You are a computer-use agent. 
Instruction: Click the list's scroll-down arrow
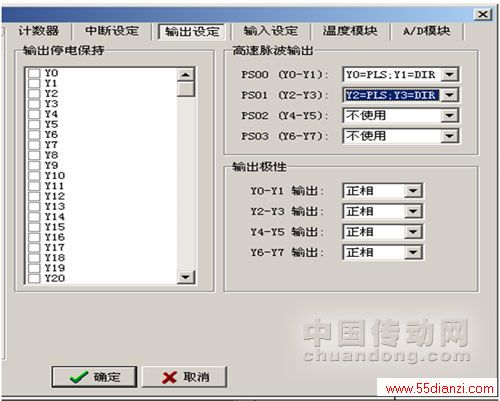click(185, 277)
